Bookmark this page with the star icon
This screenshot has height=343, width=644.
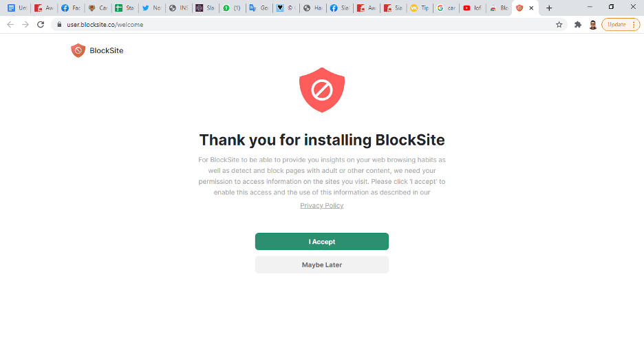(559, 25)
